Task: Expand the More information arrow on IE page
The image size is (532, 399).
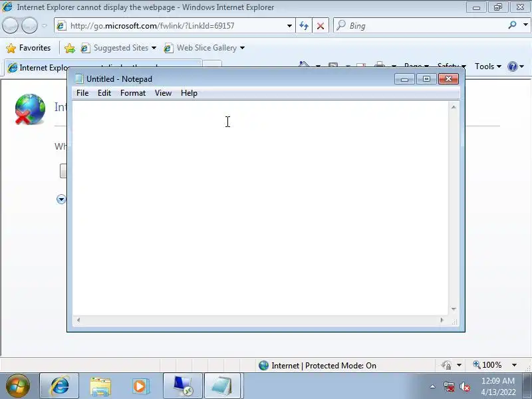Action: tap(61, 199)
